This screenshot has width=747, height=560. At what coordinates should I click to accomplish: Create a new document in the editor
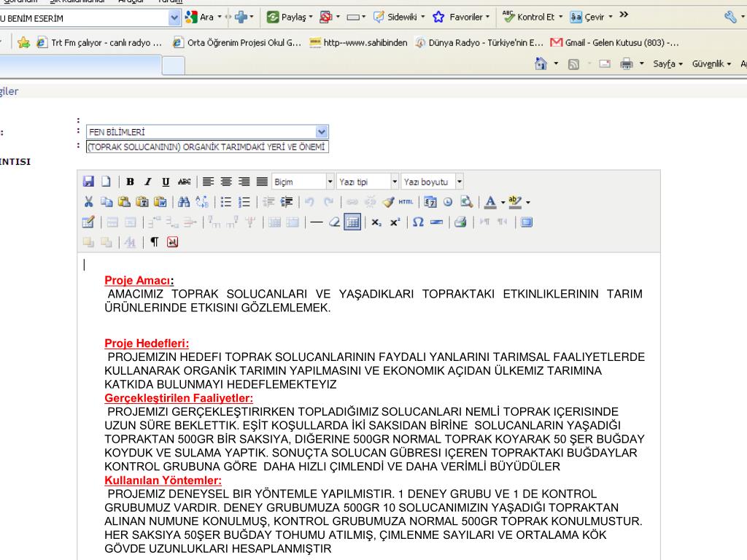coord(106,182)
